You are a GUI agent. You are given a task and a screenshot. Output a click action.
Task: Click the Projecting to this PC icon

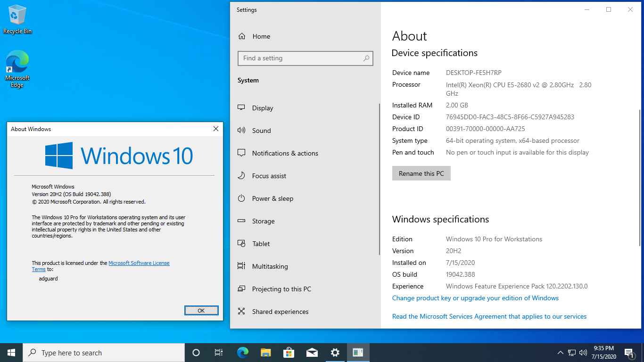tap(241, 289)
